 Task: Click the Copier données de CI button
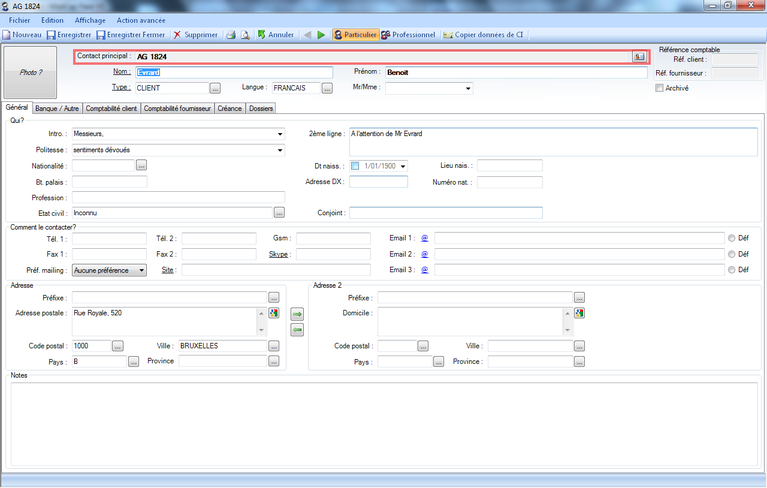(483, 34)
